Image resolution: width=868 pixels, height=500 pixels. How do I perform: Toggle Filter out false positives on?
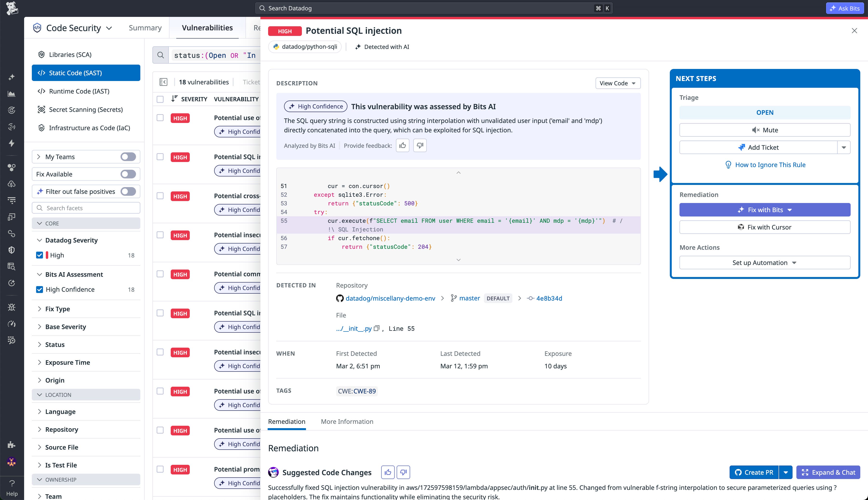[128, 191]
